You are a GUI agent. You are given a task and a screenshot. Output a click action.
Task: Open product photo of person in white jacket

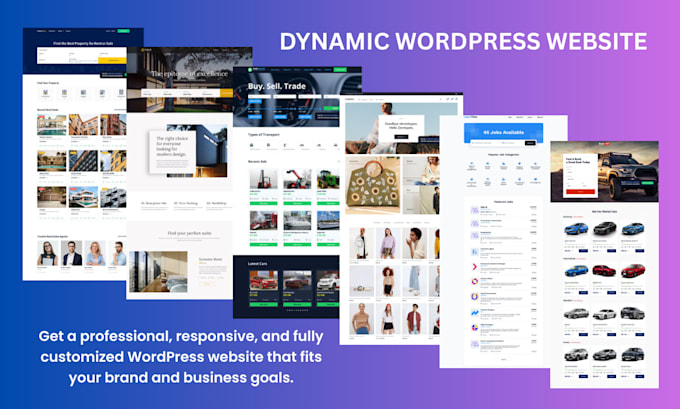click(x=361, y=244)
